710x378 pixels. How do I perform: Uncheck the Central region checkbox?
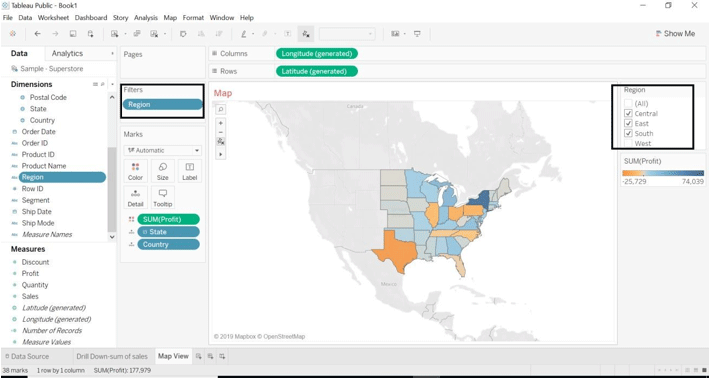628,114
